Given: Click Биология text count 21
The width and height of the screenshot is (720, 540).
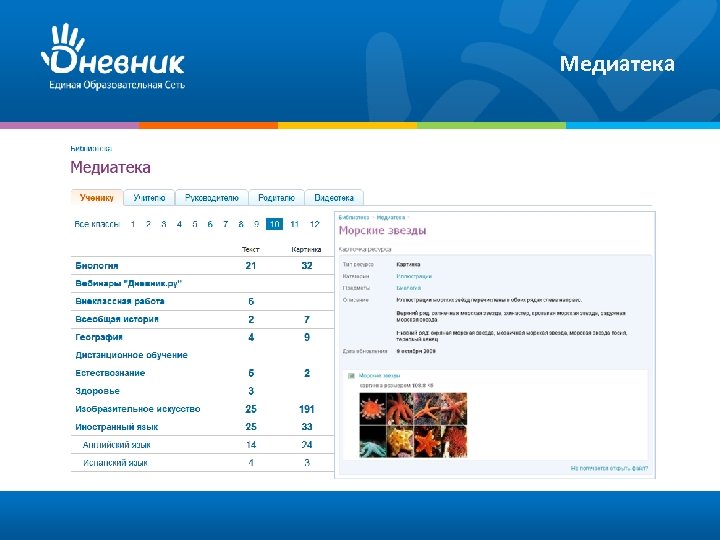Looking at the screenshot, I should tap(251, 265).
